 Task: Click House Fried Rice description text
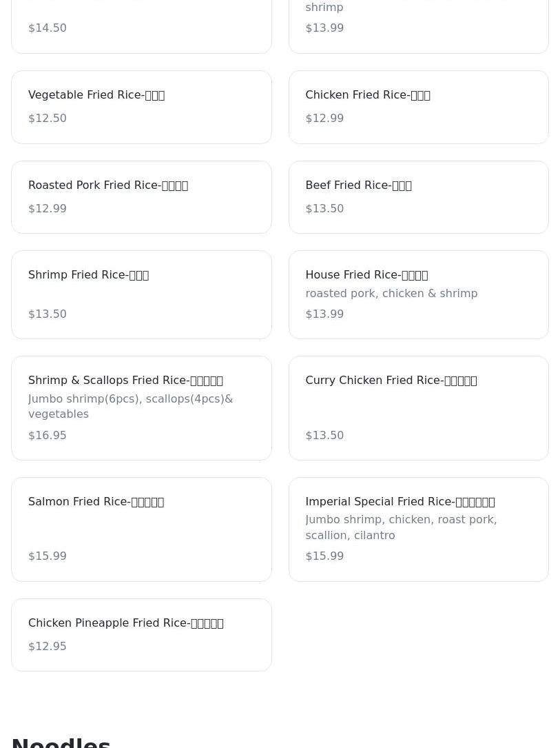coord(391,294)
